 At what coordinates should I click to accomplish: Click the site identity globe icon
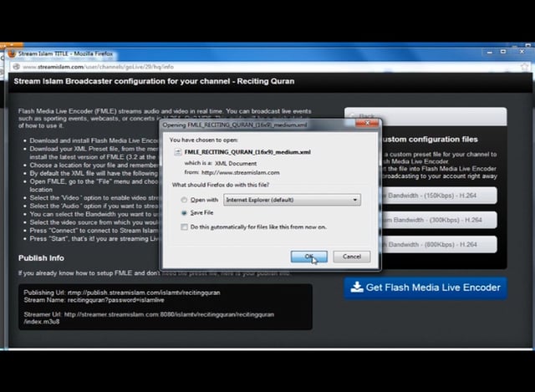pyautogui.click(x=16, y=67)
